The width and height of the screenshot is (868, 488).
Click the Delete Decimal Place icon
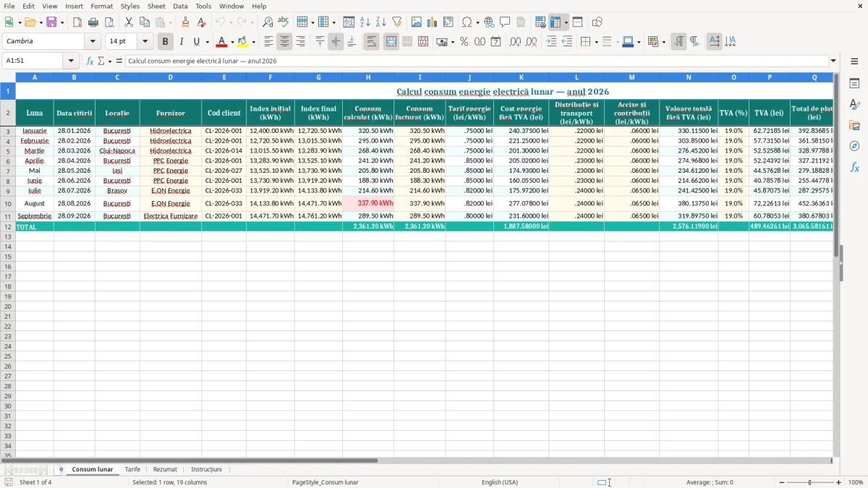(532, 42)
